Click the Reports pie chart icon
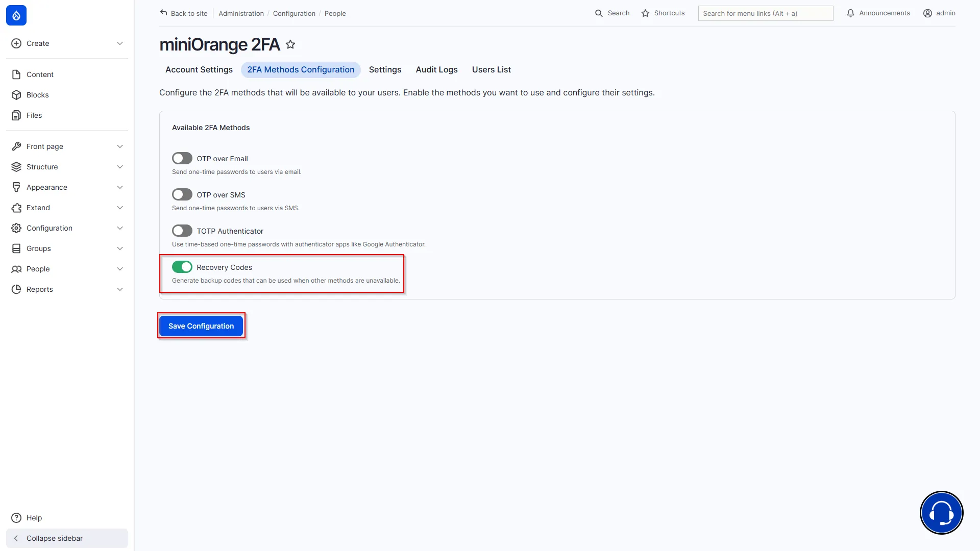This screenshot has width=980, height=551. point(16,289)
